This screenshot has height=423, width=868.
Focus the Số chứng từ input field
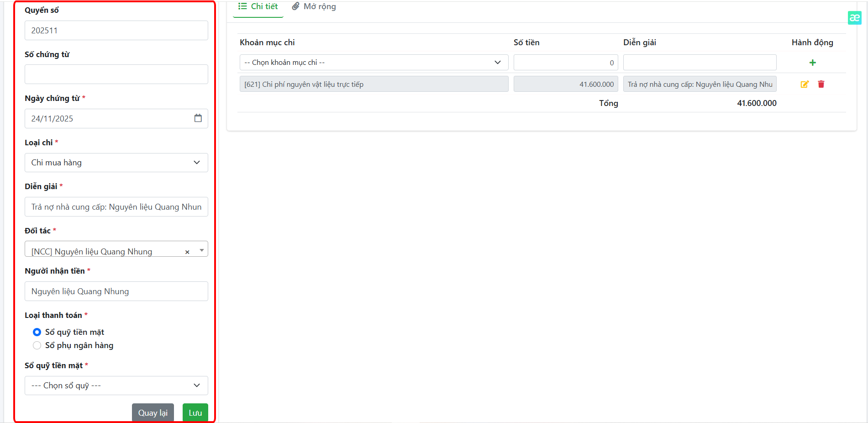point(116,74)
